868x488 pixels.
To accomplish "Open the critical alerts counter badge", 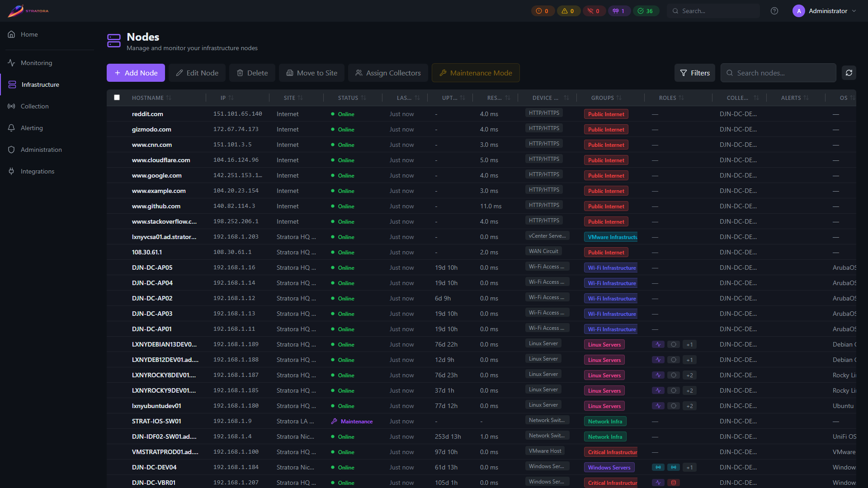I will 542,11.
